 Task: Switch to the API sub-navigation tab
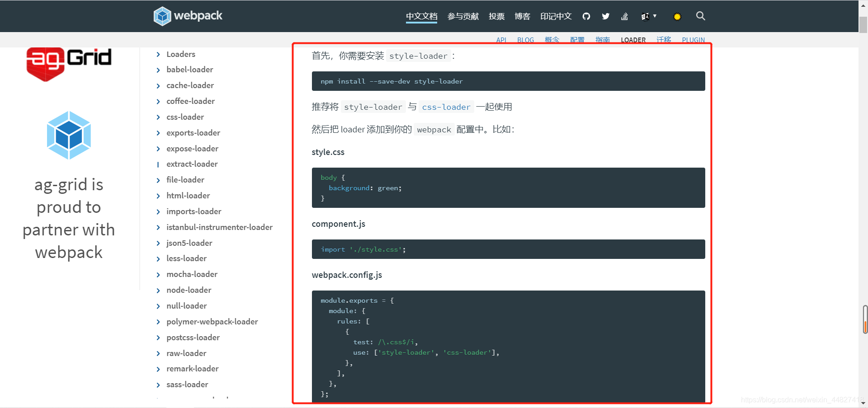(501, 40)
